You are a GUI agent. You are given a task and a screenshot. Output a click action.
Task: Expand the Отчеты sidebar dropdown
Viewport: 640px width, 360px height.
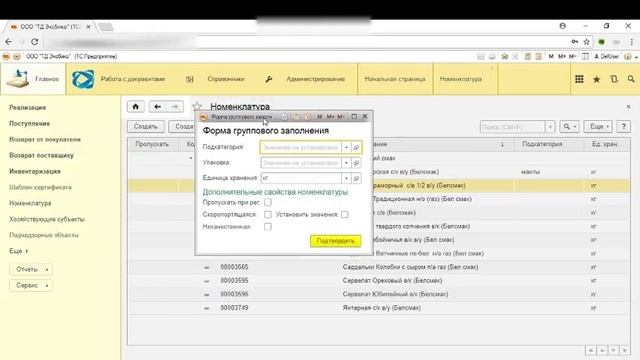click(x=31, y=269)
